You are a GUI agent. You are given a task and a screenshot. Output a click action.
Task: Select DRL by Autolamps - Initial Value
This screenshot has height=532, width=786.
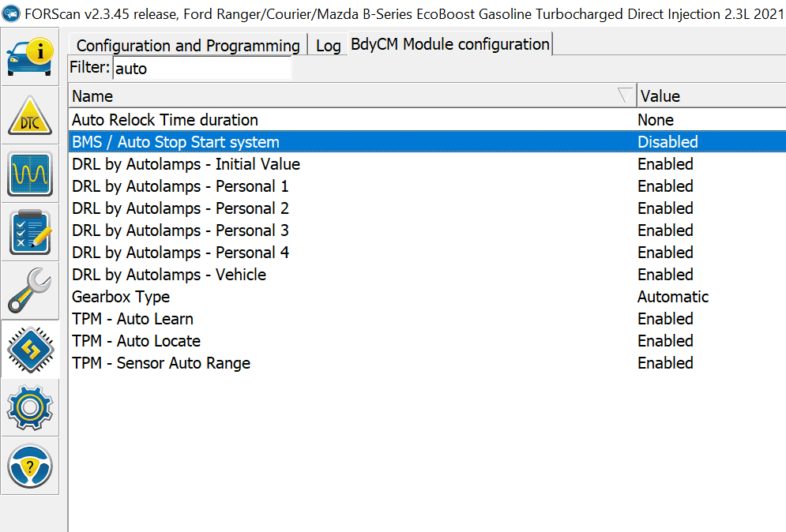pos(427,164)
